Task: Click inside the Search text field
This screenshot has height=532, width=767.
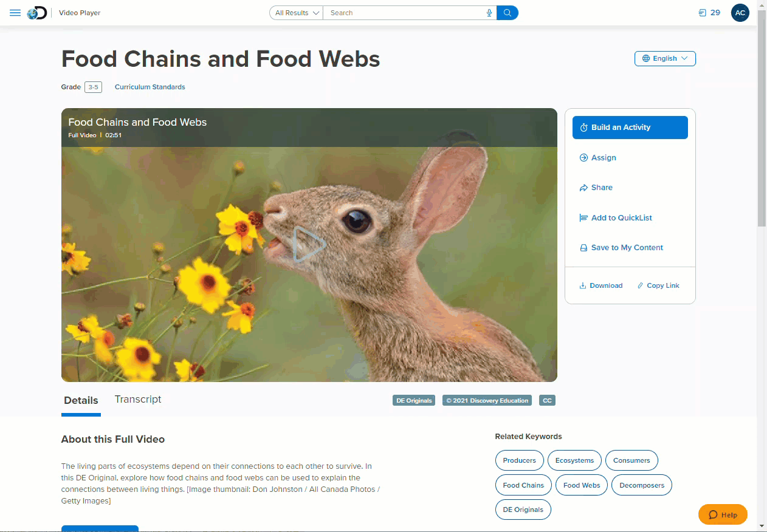Action: (x=404, y=13)
